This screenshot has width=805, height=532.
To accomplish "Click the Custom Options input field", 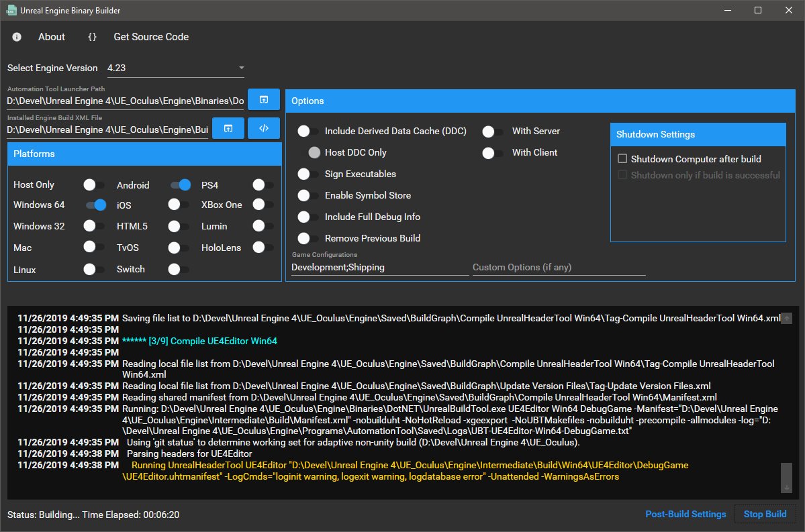I will [x=559, y=267].
